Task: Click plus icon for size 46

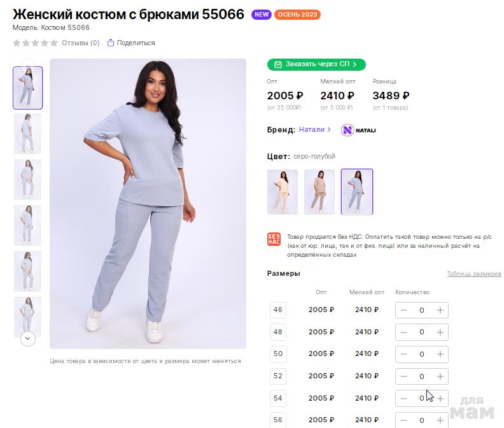Action: [440, 310]
